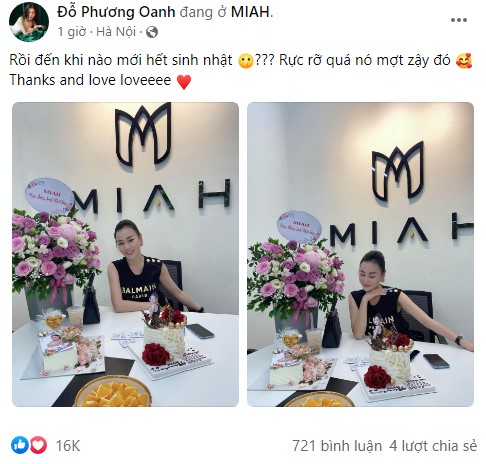View the 721 bình luận comments
Viewport: 486px width, 464px height.
337,446
